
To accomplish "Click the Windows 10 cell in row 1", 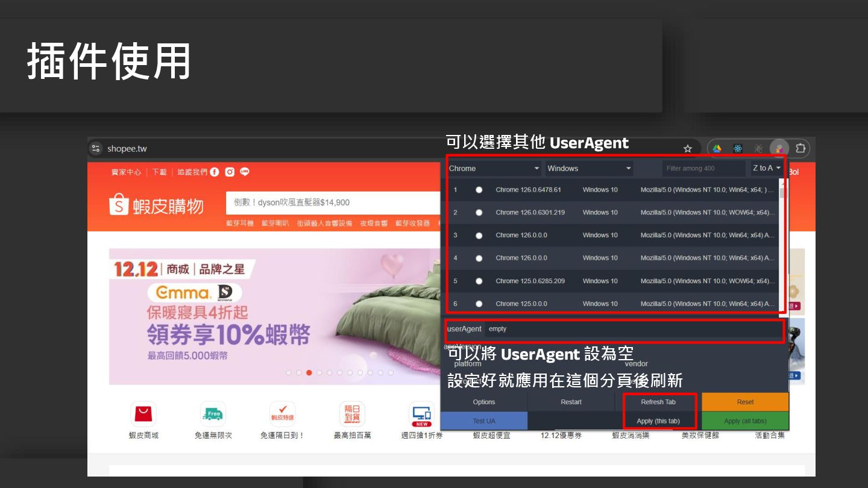I will click(600, 190).
